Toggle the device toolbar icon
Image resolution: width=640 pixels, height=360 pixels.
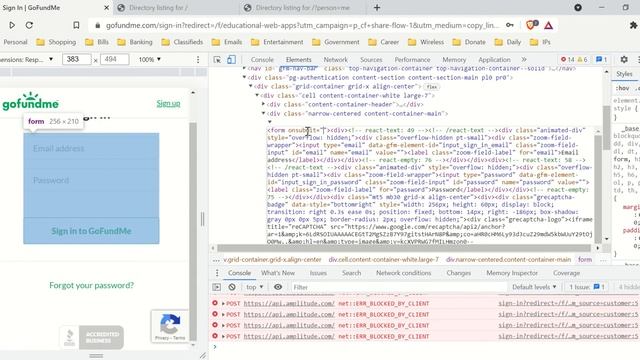click(231, 60)
